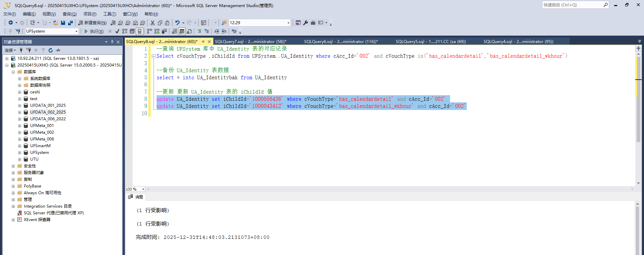Switch to the SQLQuery7.sql tab
The height and width of the screenshot is (255, 644).
coord(250,42)
